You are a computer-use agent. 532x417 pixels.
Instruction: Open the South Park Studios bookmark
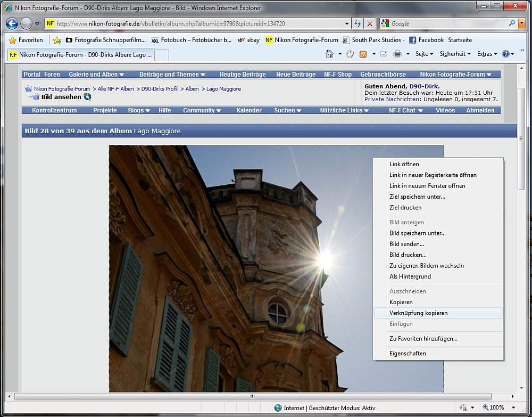click(x=373, y=40)
